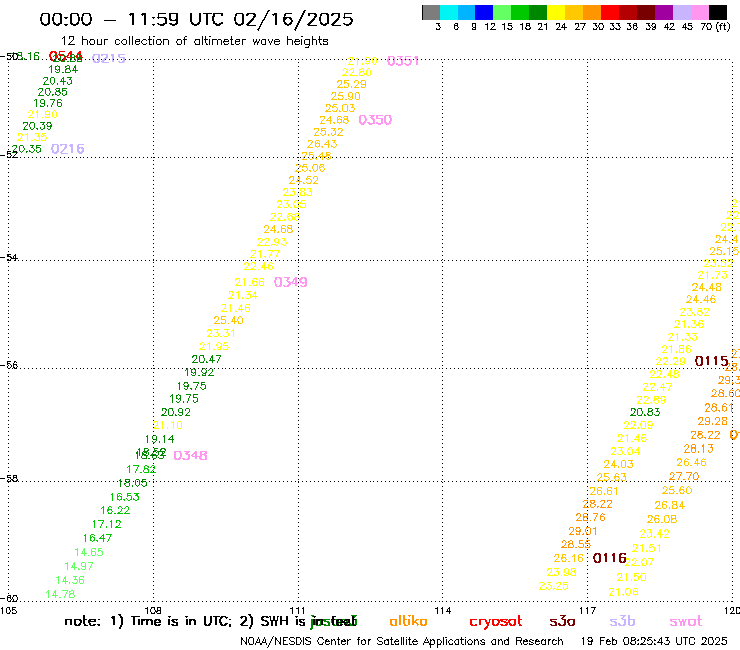Select the 16.53 wave height value
The height and width of the screenshot is (650, 740).
point(125,498)
